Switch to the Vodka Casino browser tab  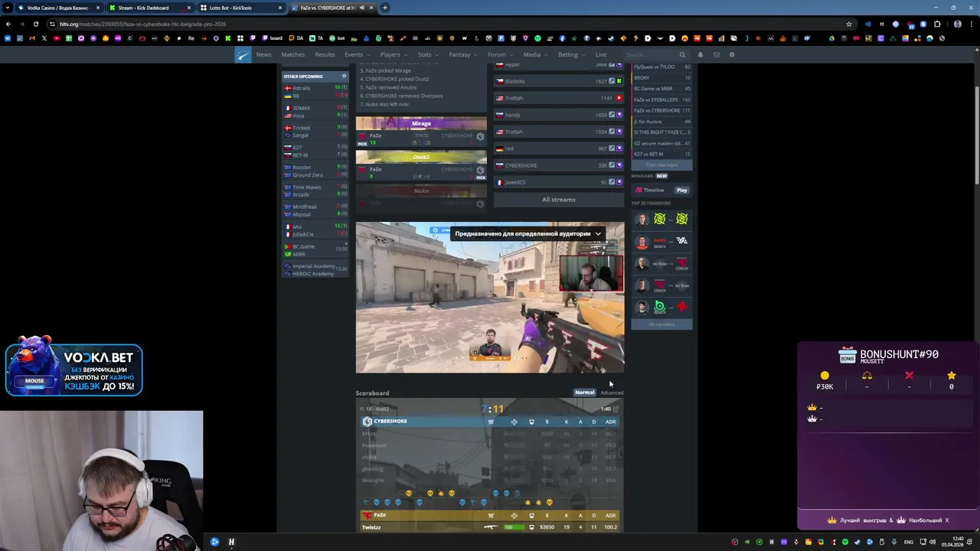59,8
